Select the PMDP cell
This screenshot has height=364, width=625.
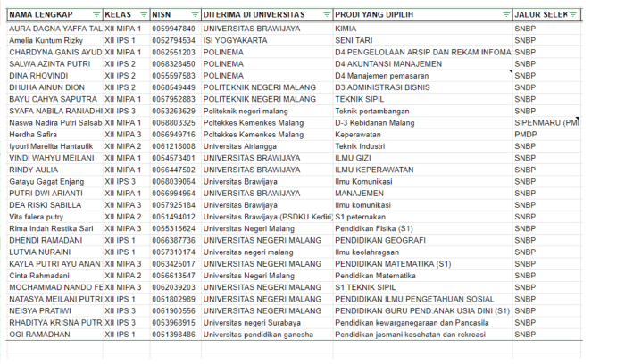[x=525, y=134]
